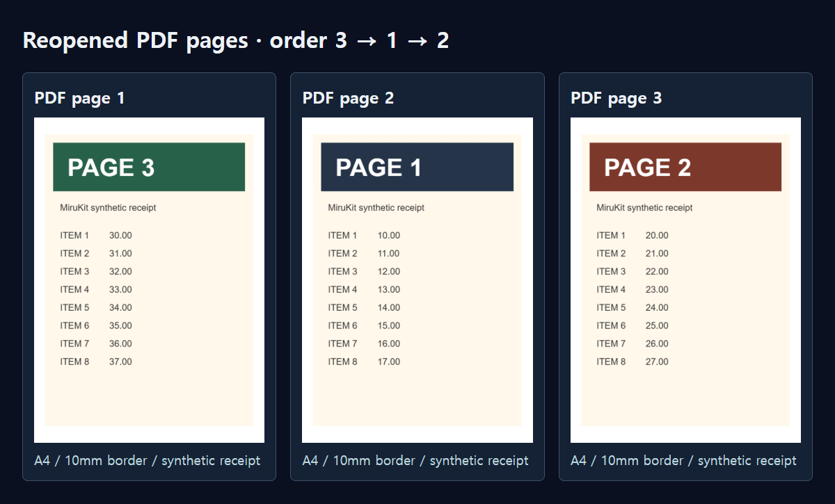835x504 pixels.
Task: Click the value 21.00
Action: [x=657, y=254]
